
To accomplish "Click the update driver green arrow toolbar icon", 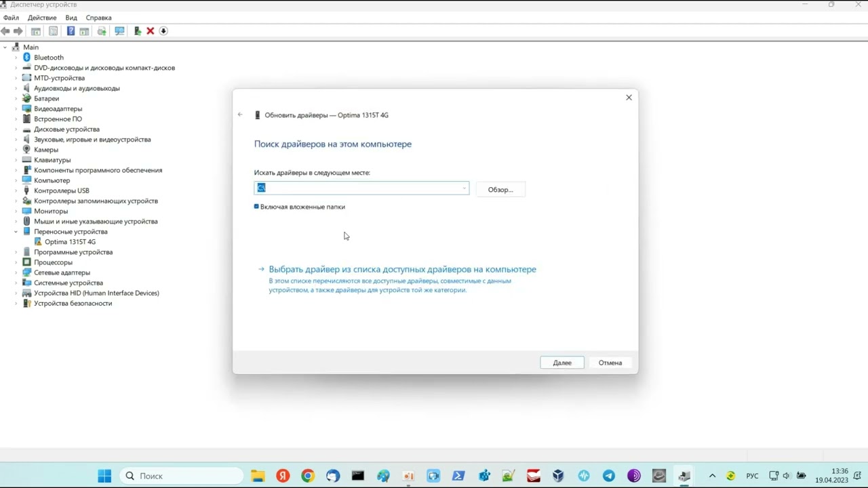I will tap(138, 31).
